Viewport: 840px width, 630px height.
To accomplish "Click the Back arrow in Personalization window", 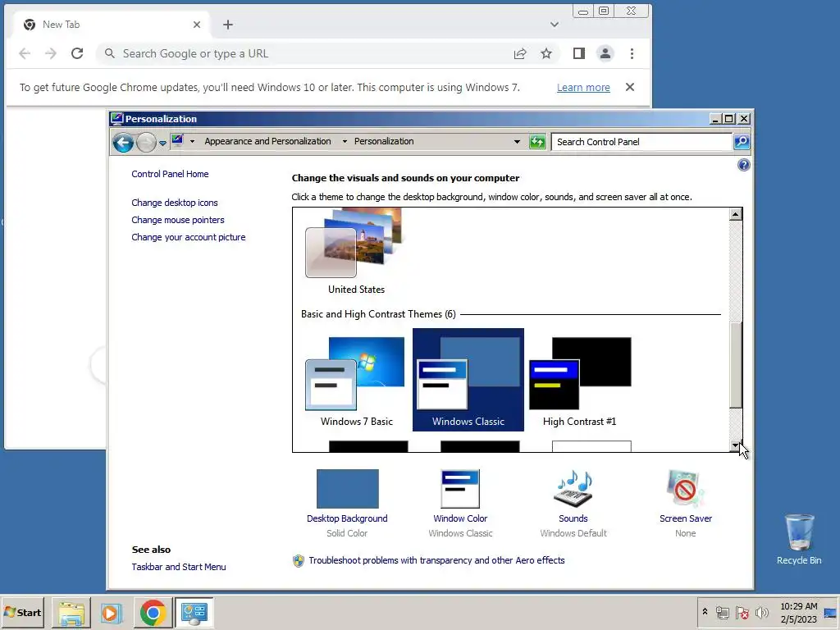I will [x=123, y=143].
